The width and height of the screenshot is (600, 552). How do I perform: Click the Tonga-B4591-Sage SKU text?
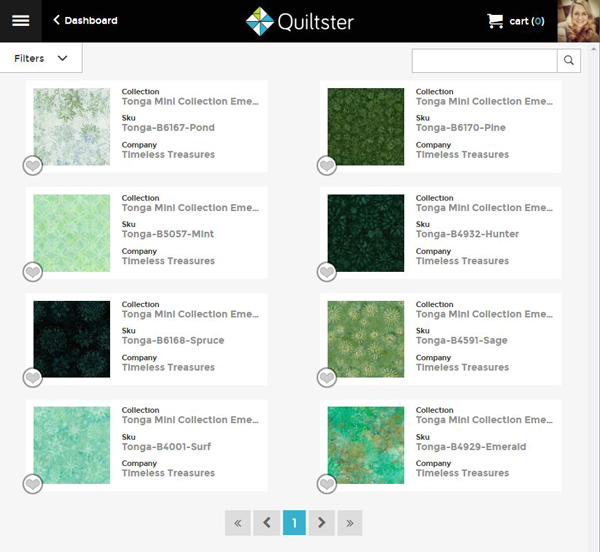coord(461,340)
